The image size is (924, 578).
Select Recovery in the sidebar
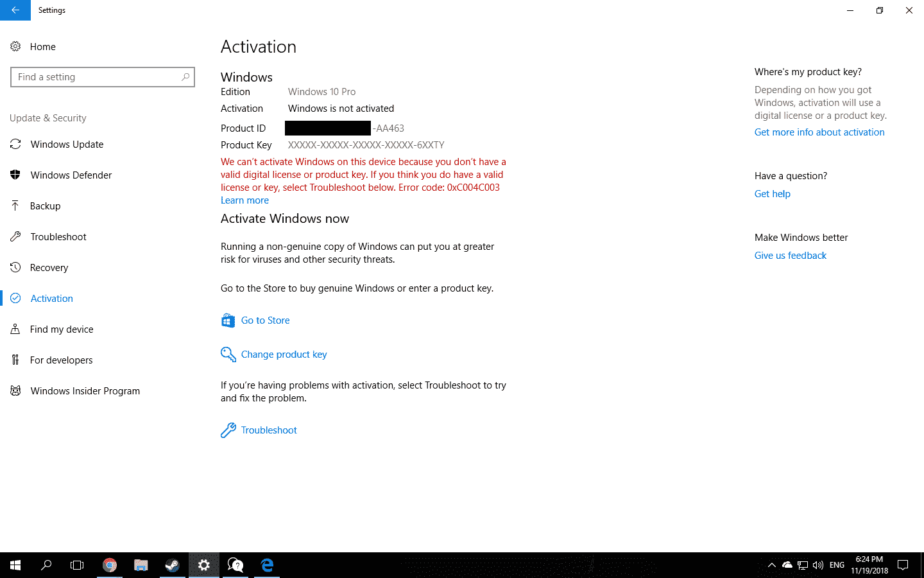pos(49,268)
